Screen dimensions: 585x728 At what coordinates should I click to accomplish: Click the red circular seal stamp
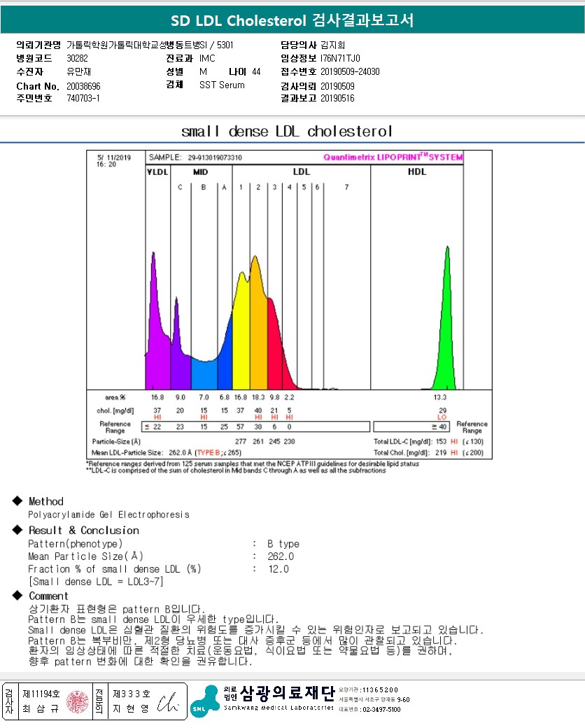78,701
